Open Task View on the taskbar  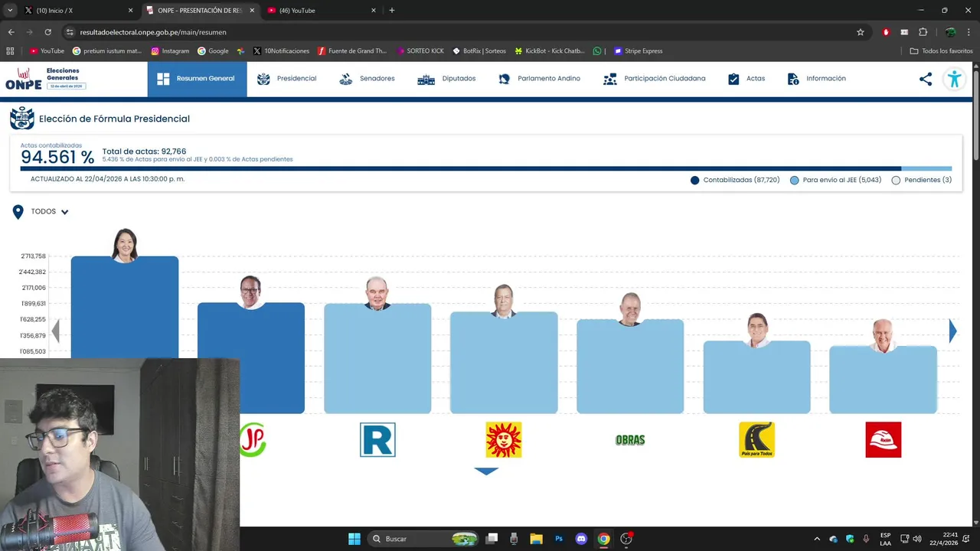(492, 539)
